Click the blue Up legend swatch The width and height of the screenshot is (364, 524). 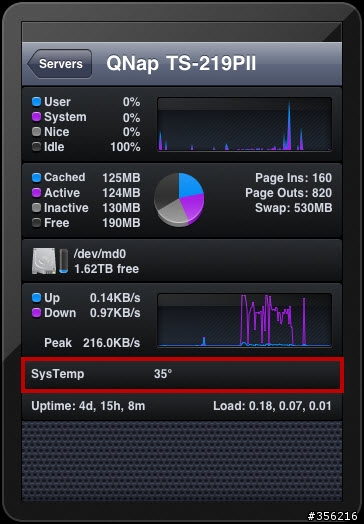click(36, 297)
